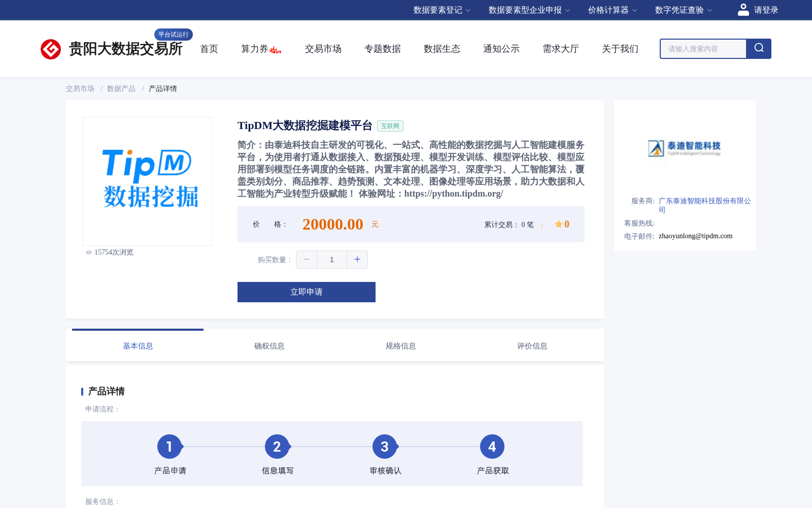Open the 专题数据 nav item
Viewport: 812px width, 508px height.
[383, 49]
